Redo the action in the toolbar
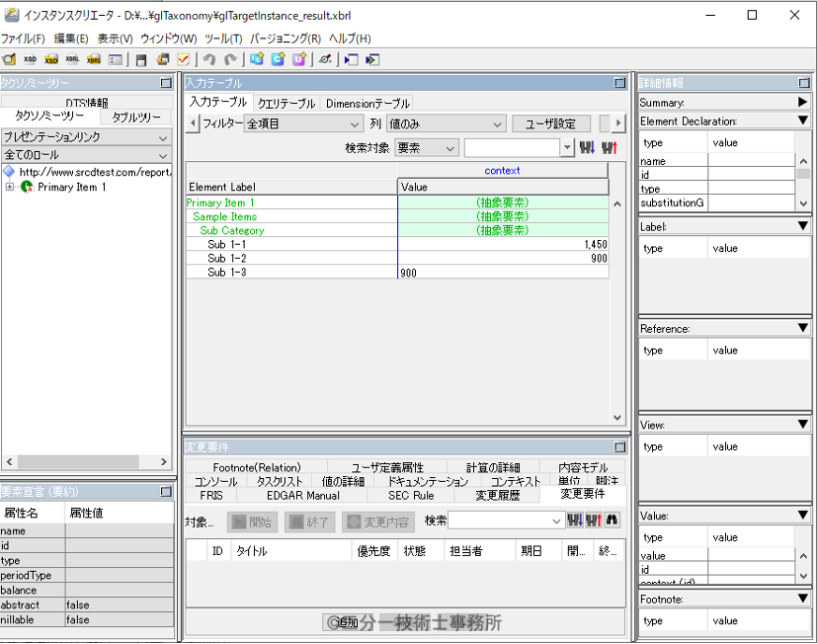This screenshot has height=644, width=817. [230, 59]
